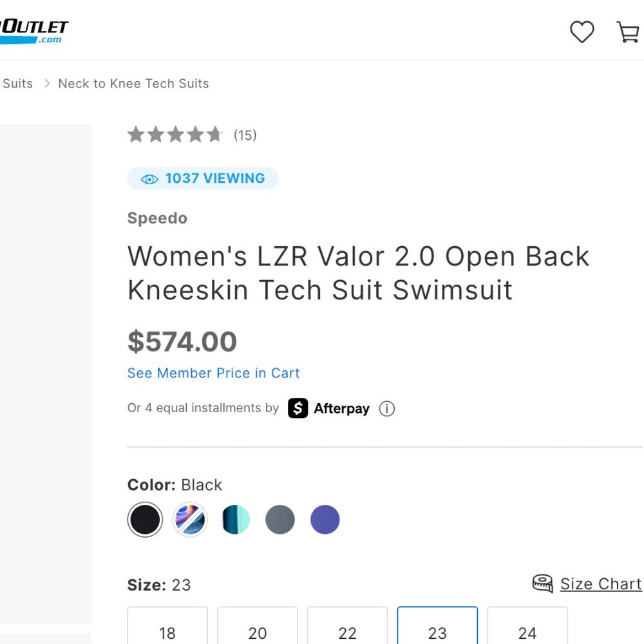Open the shopping cart icon
644x644 pixels.
[x=629, y=32]
